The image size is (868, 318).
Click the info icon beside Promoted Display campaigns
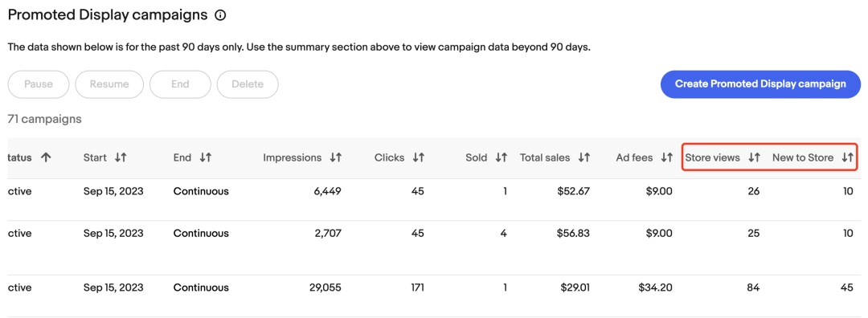click(220, 15)
